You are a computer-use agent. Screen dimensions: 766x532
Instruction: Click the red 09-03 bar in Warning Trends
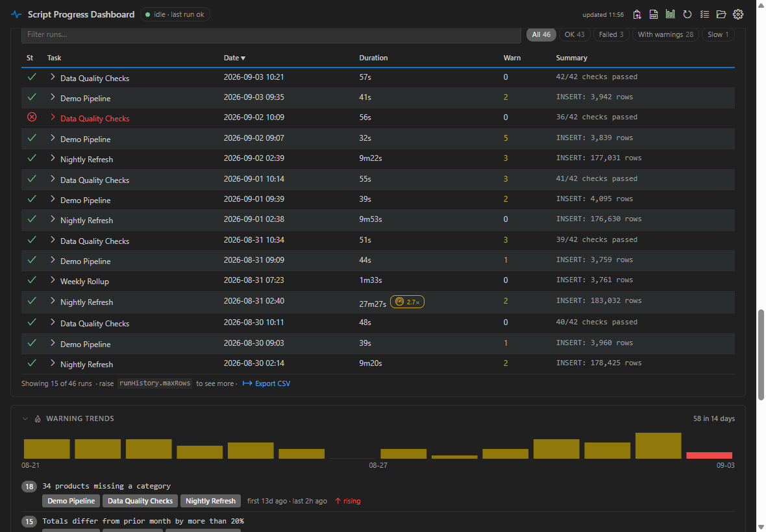click(x=709, y=455)
